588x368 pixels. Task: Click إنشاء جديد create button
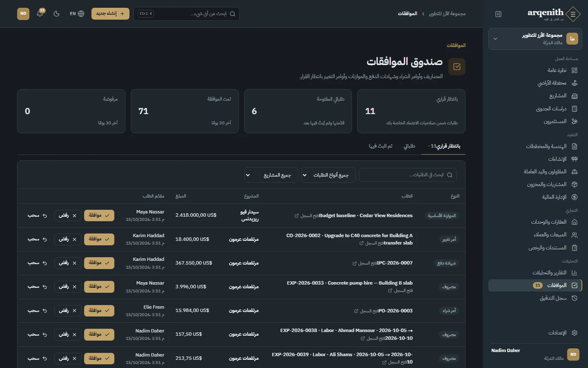click(110, 13)
